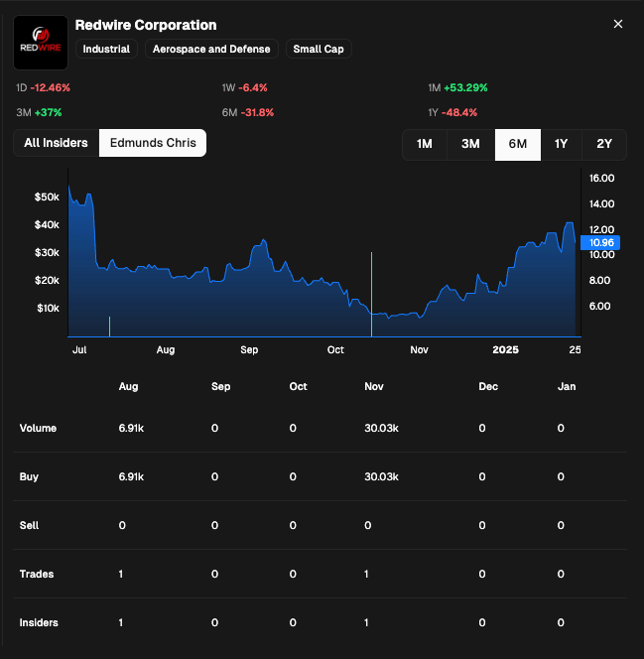The width and height of the screenshot is (644, 659).
Task: Click the 6M -31.8% performance value
Action: point(248,112)
